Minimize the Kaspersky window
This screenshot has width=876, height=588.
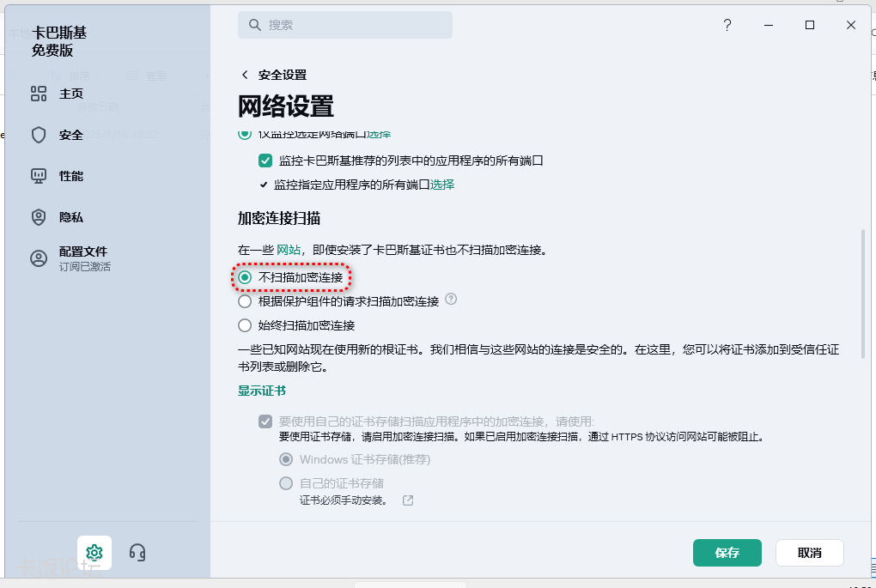pos(769,25)
